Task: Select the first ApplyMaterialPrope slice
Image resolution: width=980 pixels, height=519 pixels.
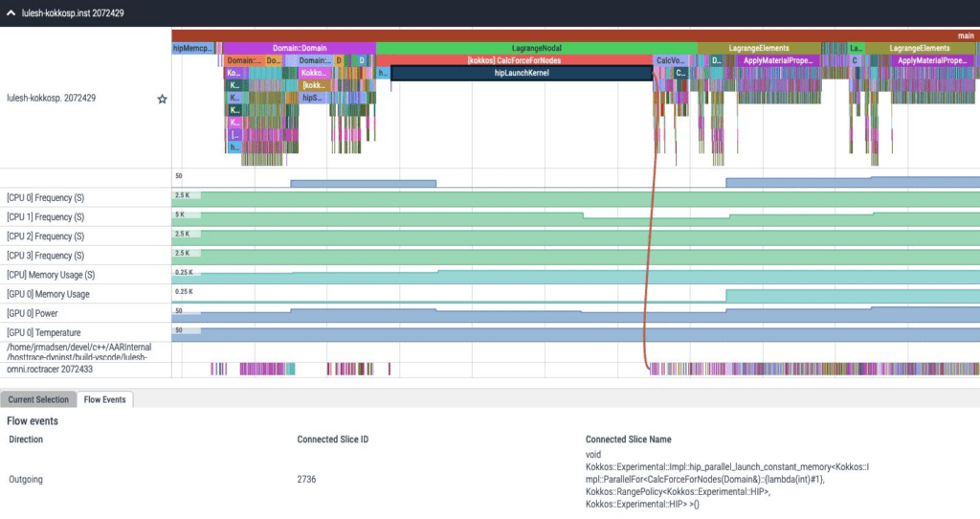Action: (x=777, y=60)
